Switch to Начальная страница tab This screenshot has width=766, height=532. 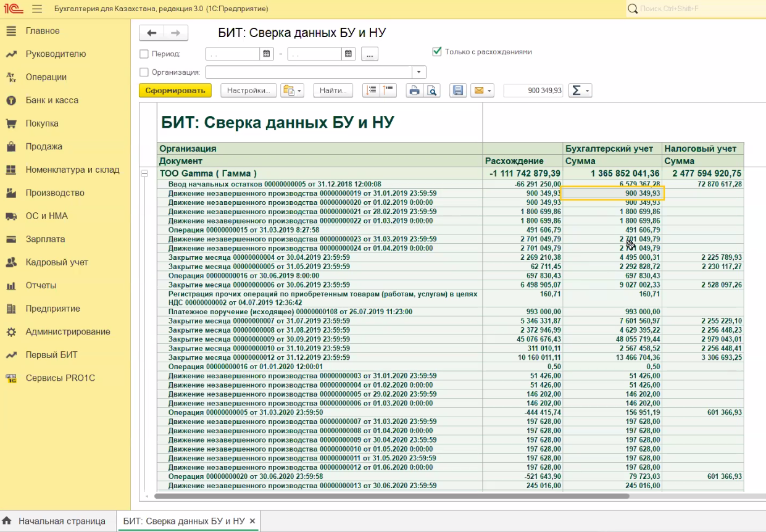(x=60, y=521)
